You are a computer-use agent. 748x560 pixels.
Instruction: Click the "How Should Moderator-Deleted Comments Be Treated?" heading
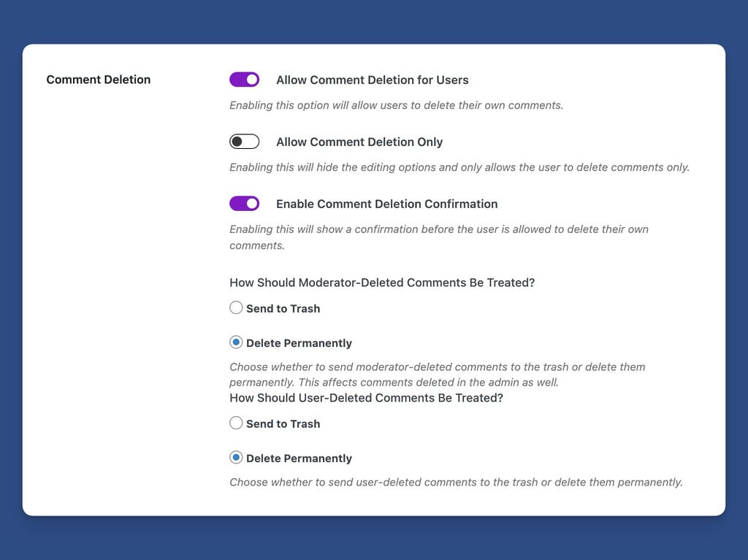(x=382, y=283)
